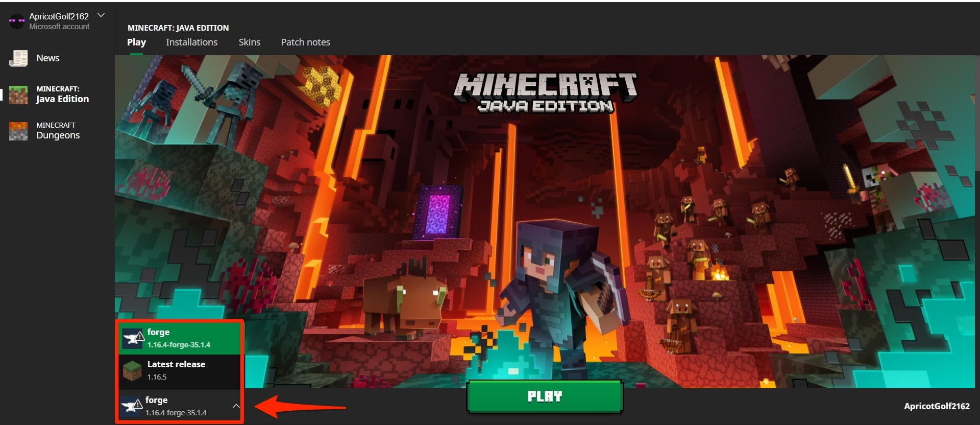Screen dimensions: 980x425
Task: Click the 1.16.5 version text under Latest release
Action: coord(157,377)
